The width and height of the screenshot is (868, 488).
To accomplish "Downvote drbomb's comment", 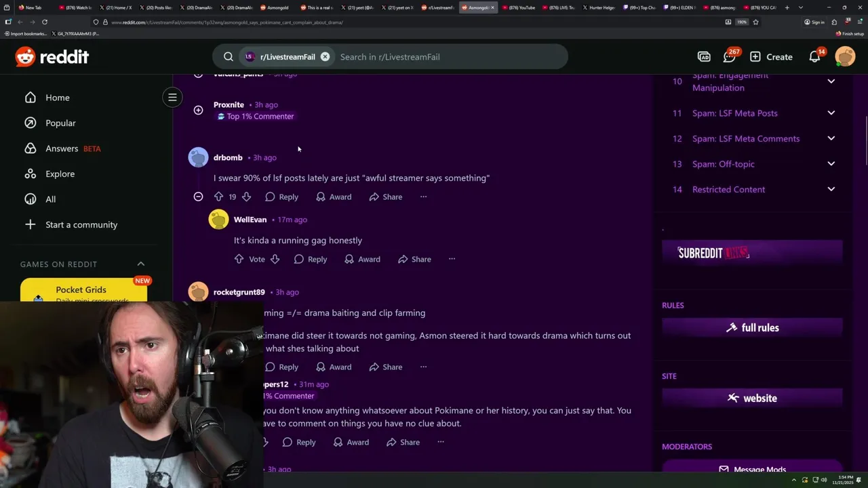I will [246, 197].
